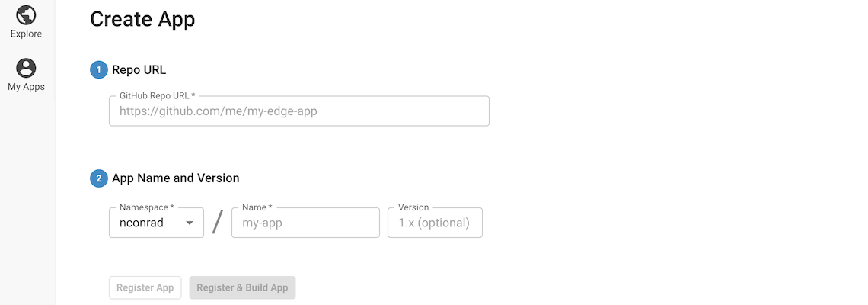Expand the Namespace dropdown arrow

pos(190,223)
